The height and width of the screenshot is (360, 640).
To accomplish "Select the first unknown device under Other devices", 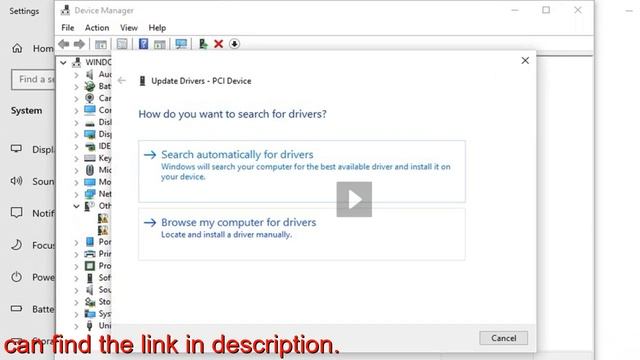I will (x=103, y=218).
